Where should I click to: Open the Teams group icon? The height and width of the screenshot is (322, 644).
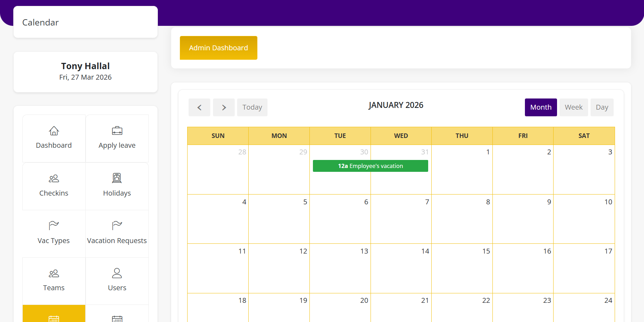coord(54,273)
